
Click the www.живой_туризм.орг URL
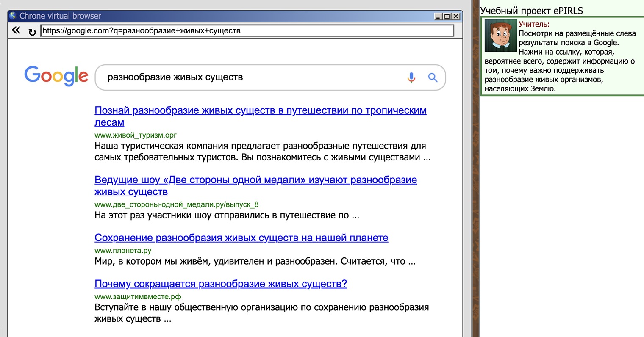tap(136, 135)
